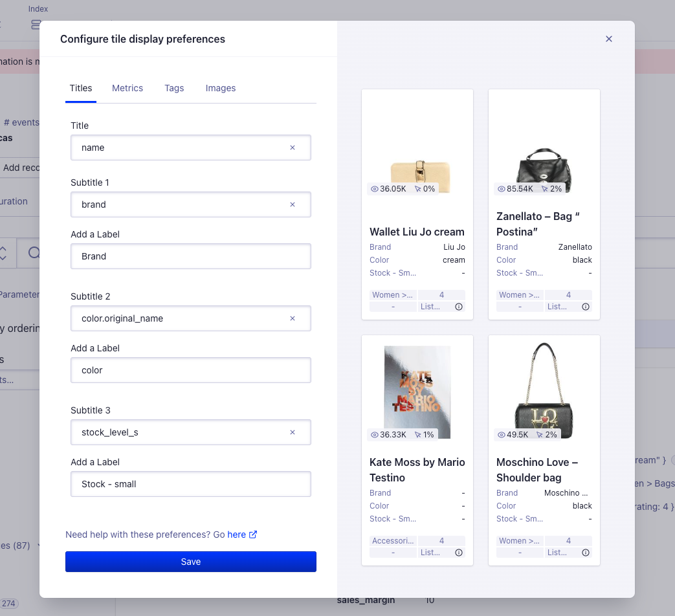Click the views eye icon on Zanellato bag tile
This screenshot has width=675, height=616.
[501, 188]
